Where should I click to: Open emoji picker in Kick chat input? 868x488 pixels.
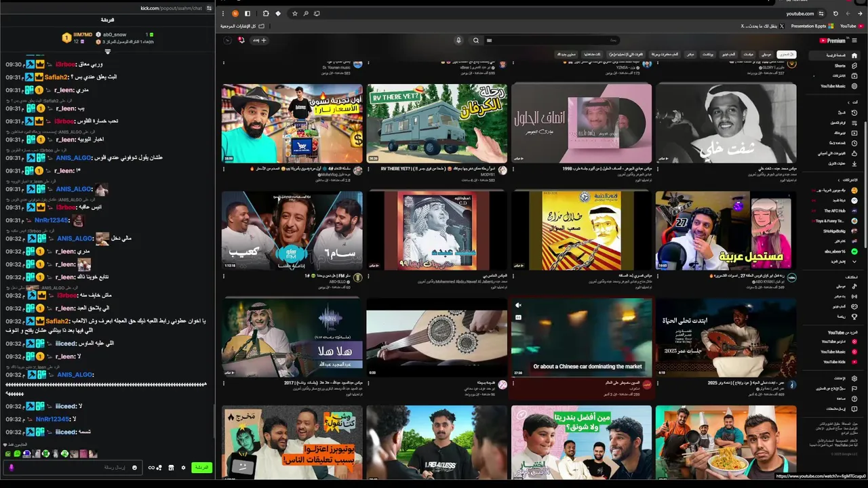coord(134,468)
